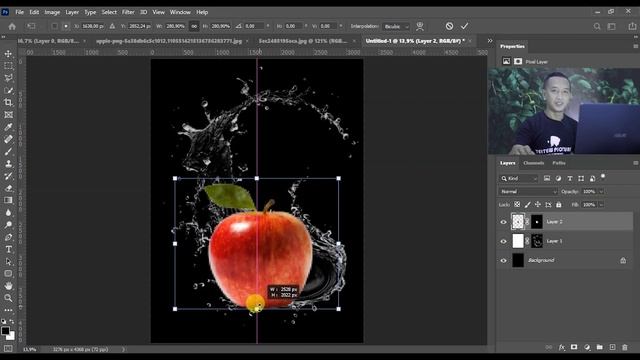
Task: Cancel the transform with the circle-slash icon
Action: (x=449, y=26)
